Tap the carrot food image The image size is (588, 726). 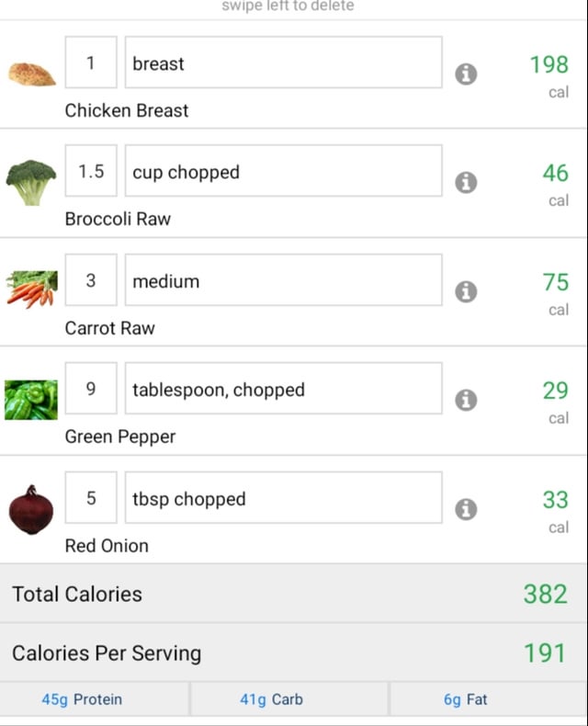coord(32,289)
